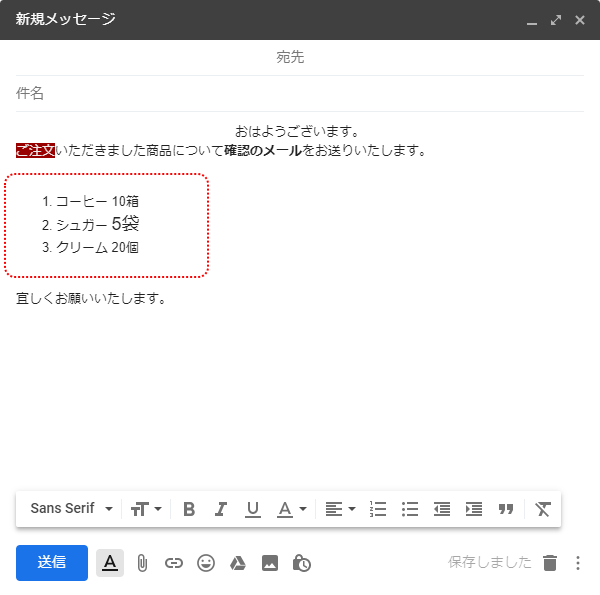Click the 件名 subject field
This screenshot has width=600, height=595.
[300, 93]
